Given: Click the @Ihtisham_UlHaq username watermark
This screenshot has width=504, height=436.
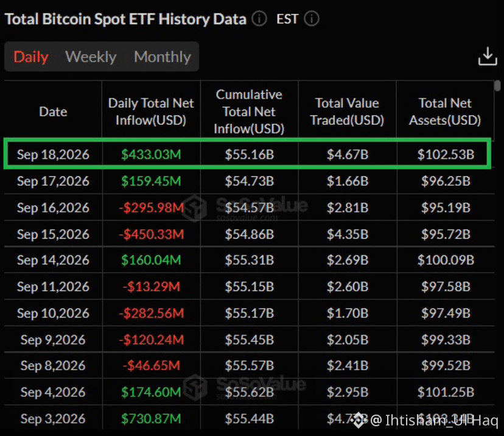Looking at the screenshot, I should coord(434,420).
